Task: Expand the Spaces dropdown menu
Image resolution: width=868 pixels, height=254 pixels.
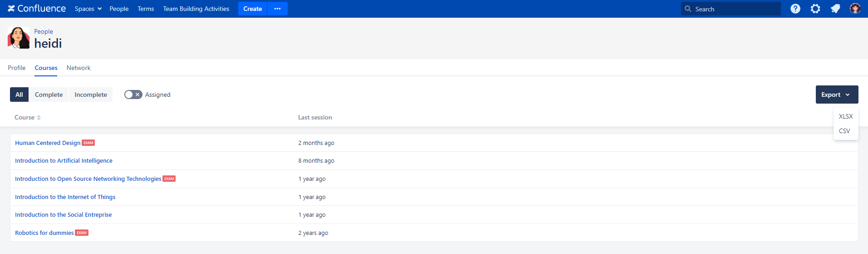Action: point(88,9)
